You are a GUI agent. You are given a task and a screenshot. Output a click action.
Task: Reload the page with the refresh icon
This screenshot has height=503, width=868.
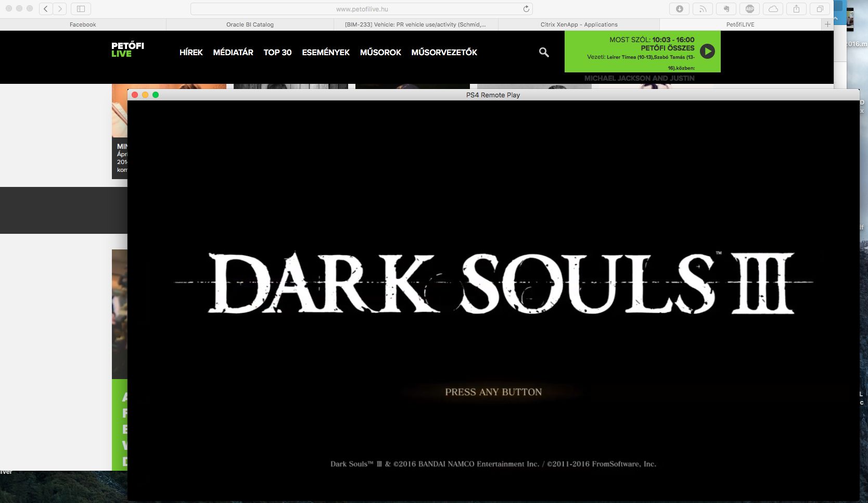[526, 9]
